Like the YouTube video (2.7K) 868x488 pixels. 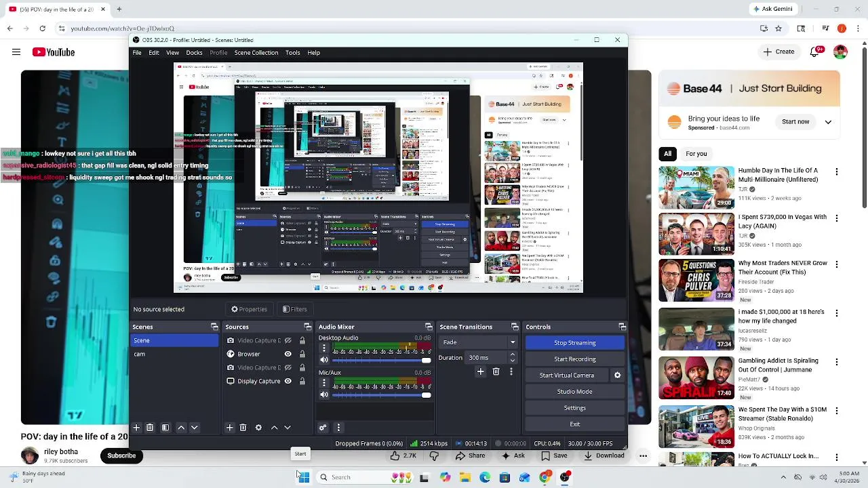tap(404, 455)
